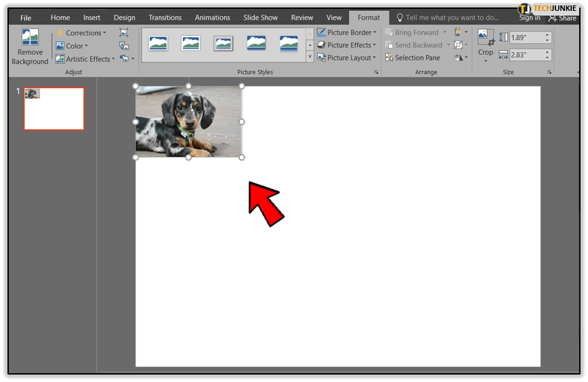Select the Compress Pictures icon

pyautogui.click(x=124, y=33)
